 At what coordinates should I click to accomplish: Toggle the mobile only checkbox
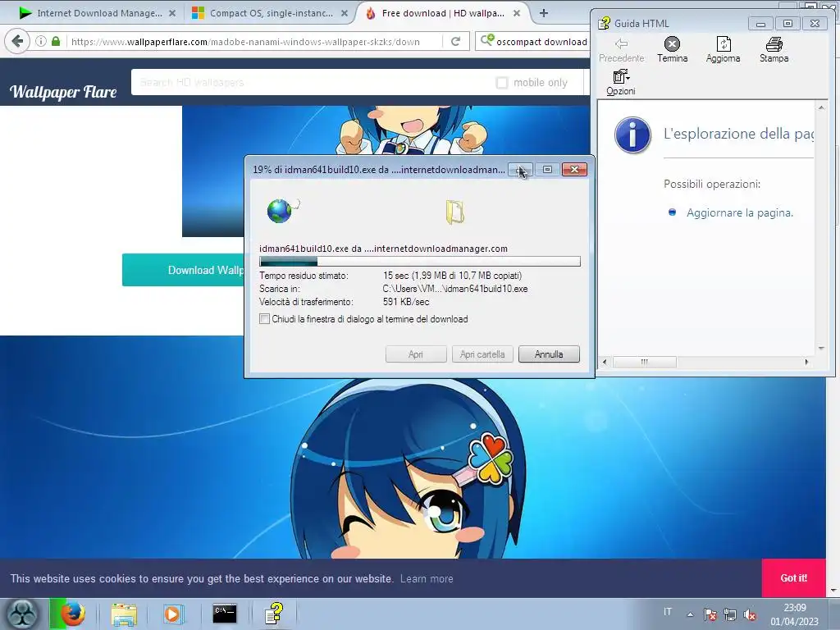pyautogui.click(x=501, y=83)
